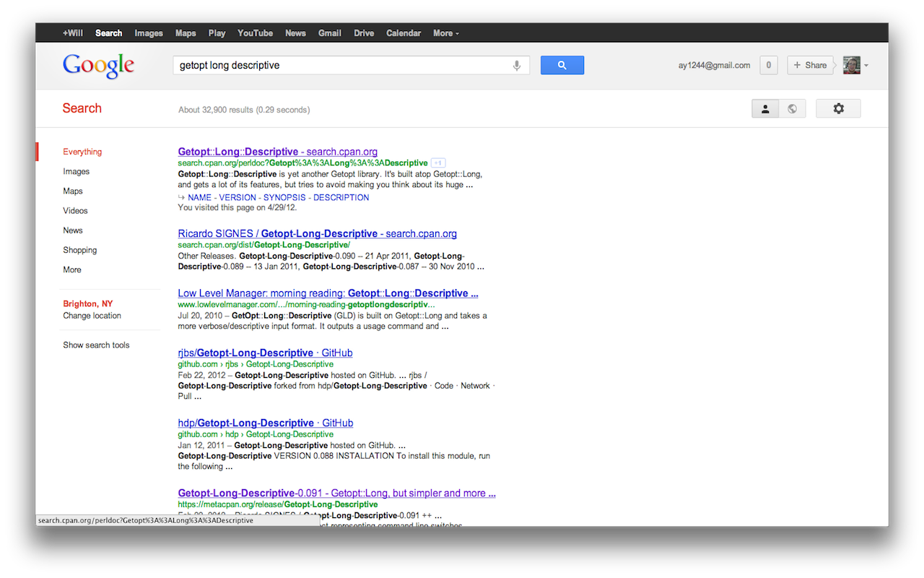Open Play in the top bar
Screen dimensions: 924x578
[x=217, y=33]
